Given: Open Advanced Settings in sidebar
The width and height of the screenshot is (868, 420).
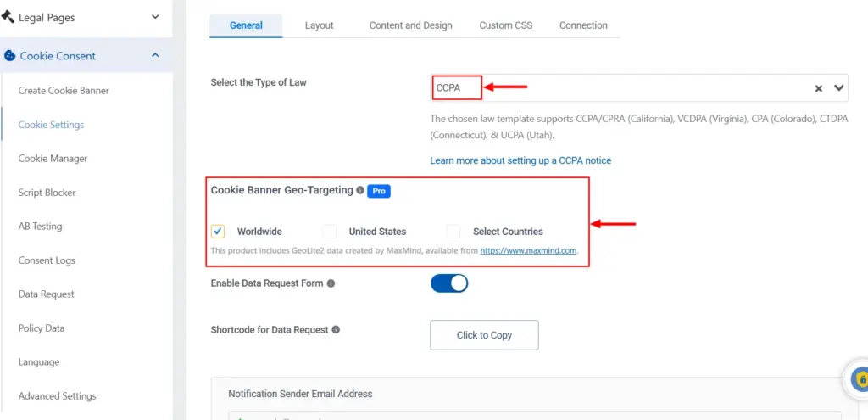Looking at the screenshot, I should pos(57,396).
